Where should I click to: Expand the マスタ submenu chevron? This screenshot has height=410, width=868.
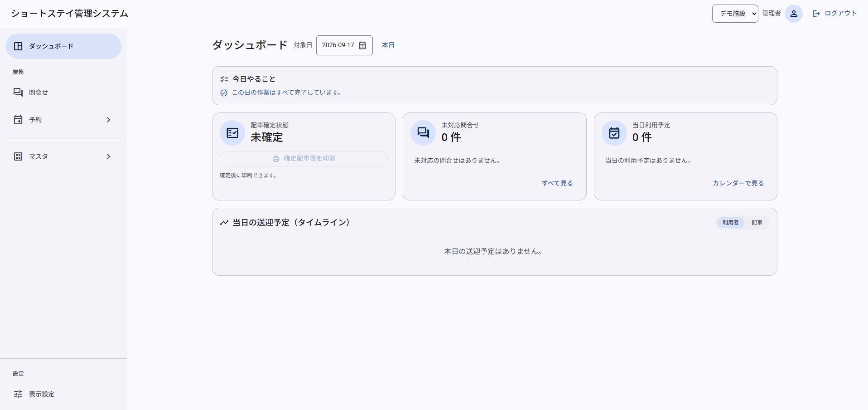pos(108,156)
